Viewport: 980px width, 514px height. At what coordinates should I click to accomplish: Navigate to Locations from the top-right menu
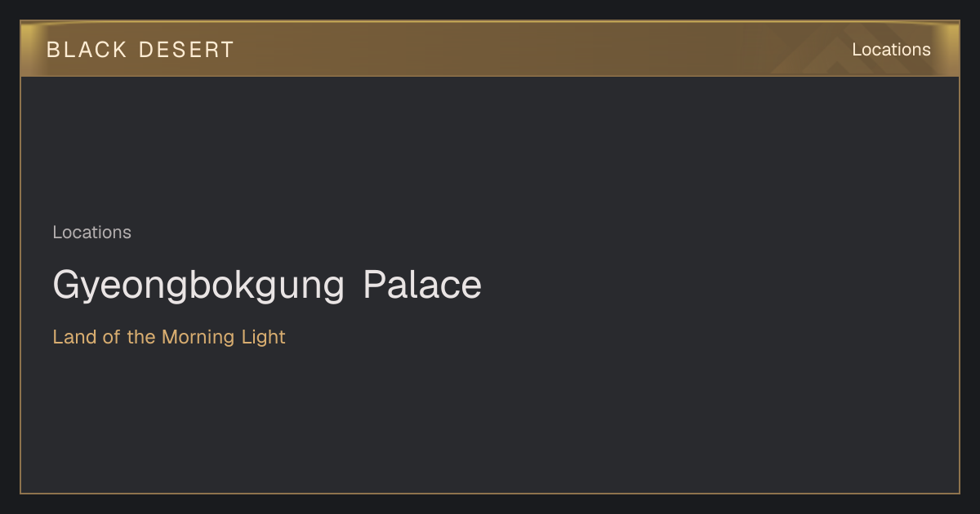(x=891, y=50)
